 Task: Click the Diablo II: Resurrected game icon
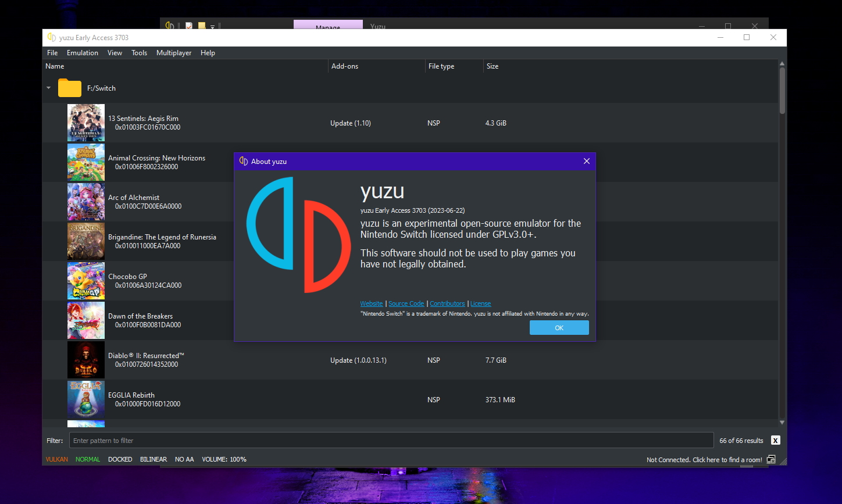[x=86, y=360]
